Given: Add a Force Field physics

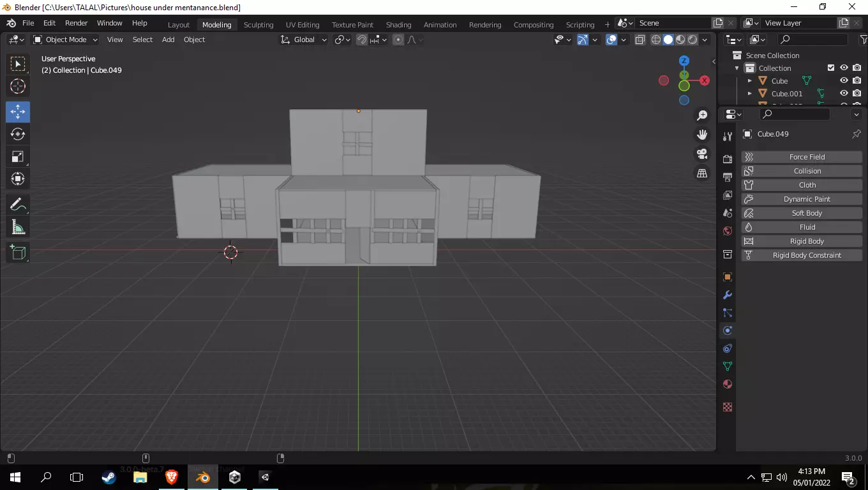Looking at the screenshot, I should pos(802,157).
